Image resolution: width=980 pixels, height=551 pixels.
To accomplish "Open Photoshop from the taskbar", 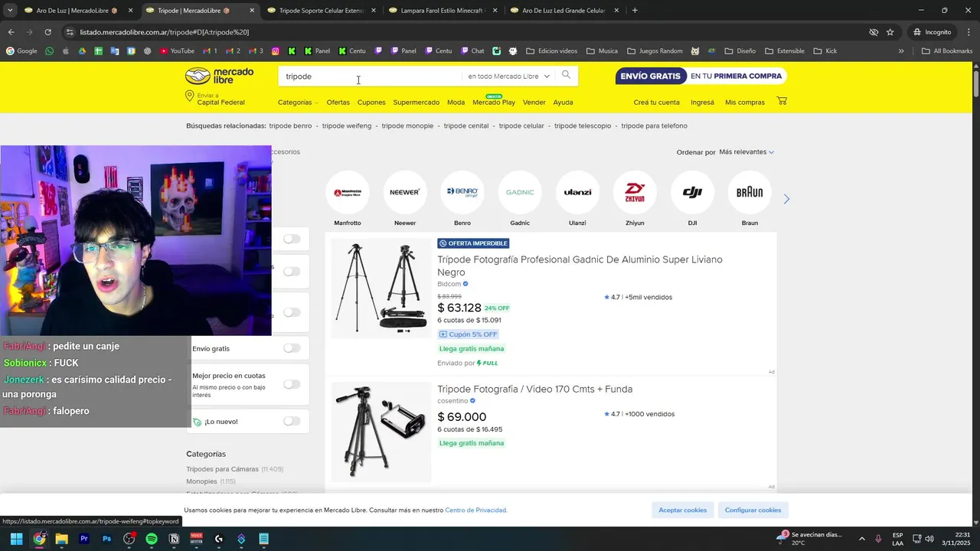I will point(106,539).
